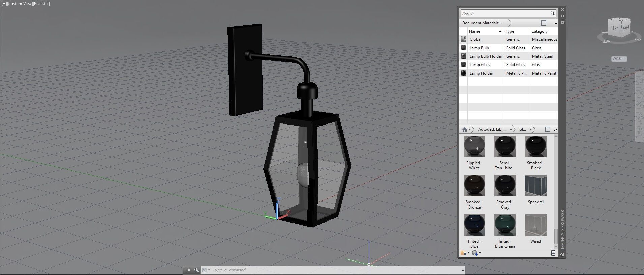644x275 pixels.
Task: Select the Lamp Glass material row
Action: click(x=508, y=65)
